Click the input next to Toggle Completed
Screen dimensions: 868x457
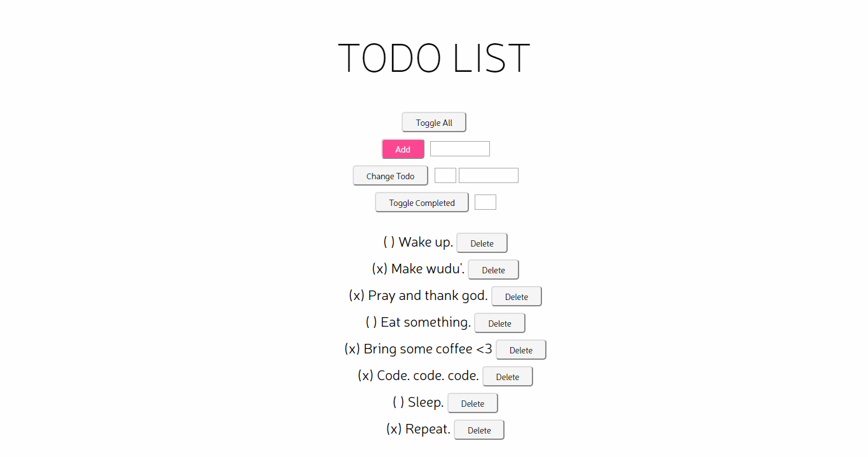485,202
